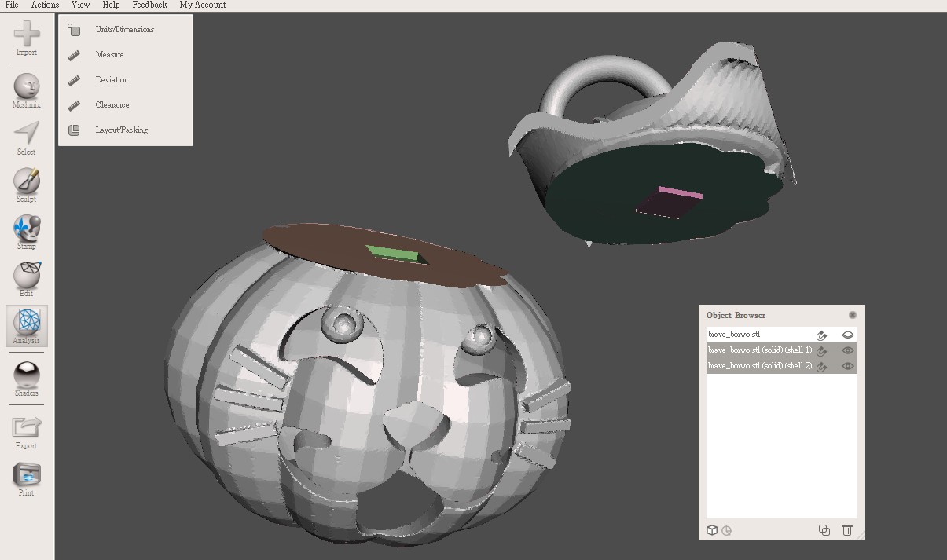Open the Analysis tool

click(27, 326)
